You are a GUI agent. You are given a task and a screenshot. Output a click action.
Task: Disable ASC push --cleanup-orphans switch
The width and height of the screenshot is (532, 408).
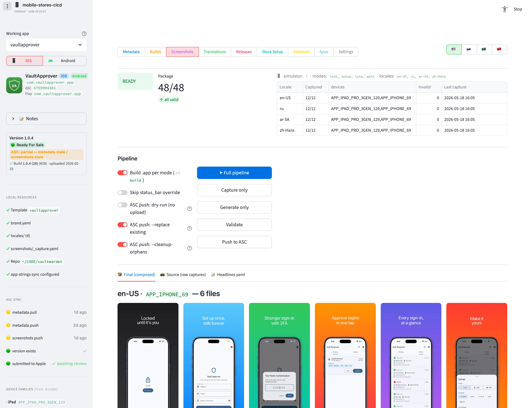(122, 244)
